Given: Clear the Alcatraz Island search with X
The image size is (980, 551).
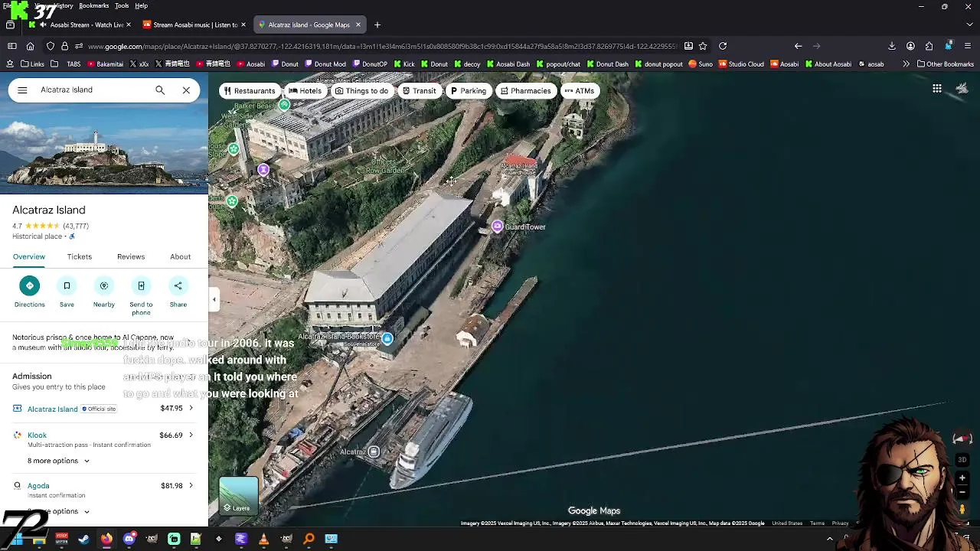Looking at the screenshot, I should [186, 90].
